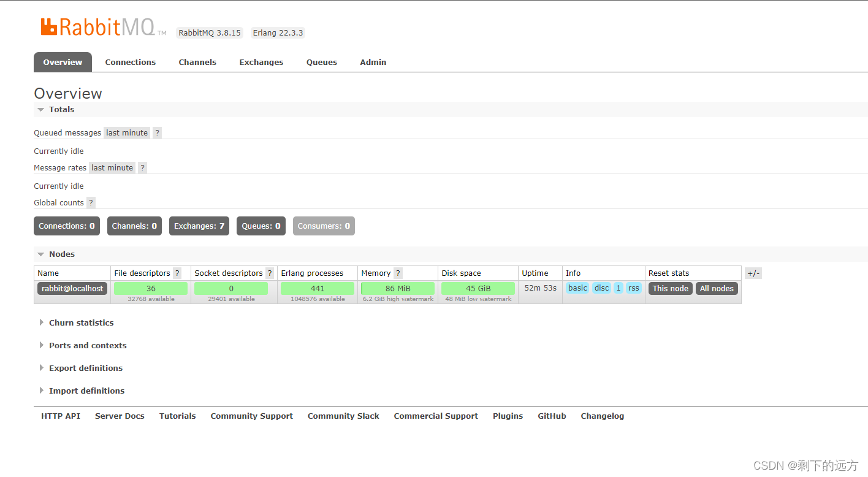868x477 pixels.
Task: Click the RabbitMQ 3.8.15 version label
Action: pos(210,32)
